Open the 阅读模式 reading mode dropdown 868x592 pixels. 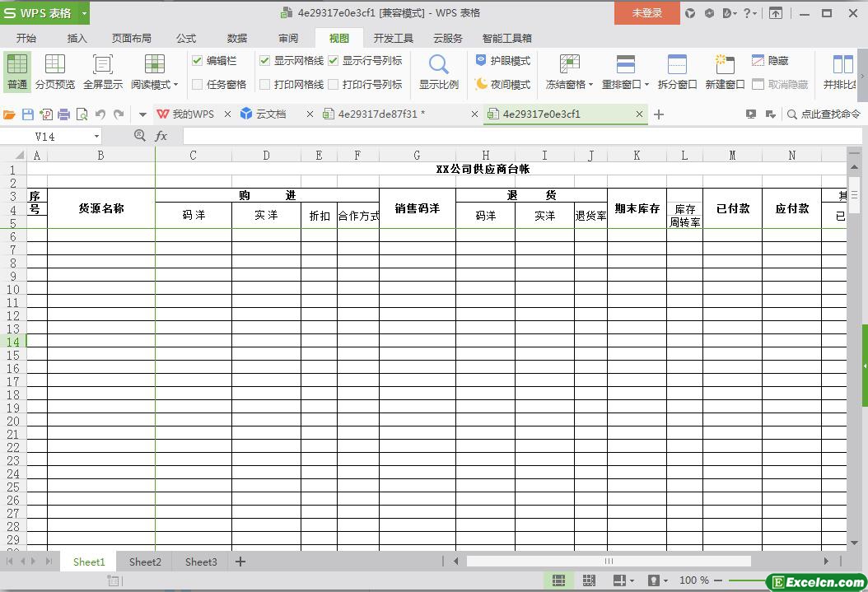pos(175,85)
